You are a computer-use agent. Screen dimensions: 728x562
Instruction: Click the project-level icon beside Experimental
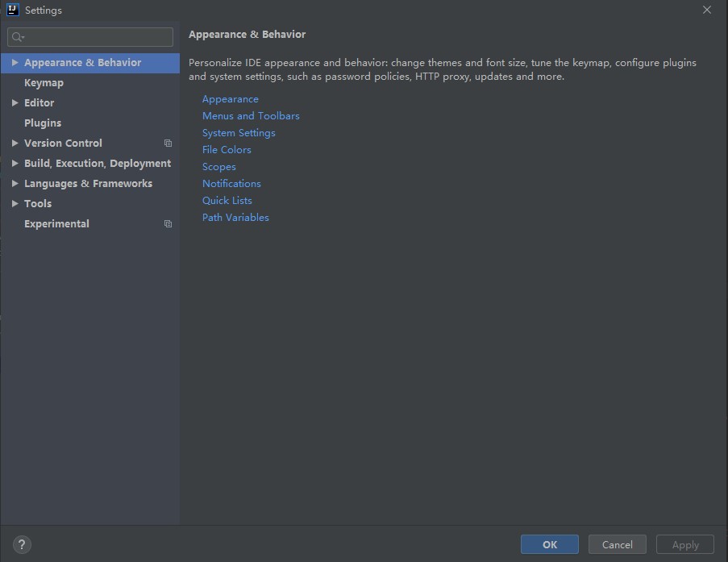pyautogui.click(x=168, y=224)
